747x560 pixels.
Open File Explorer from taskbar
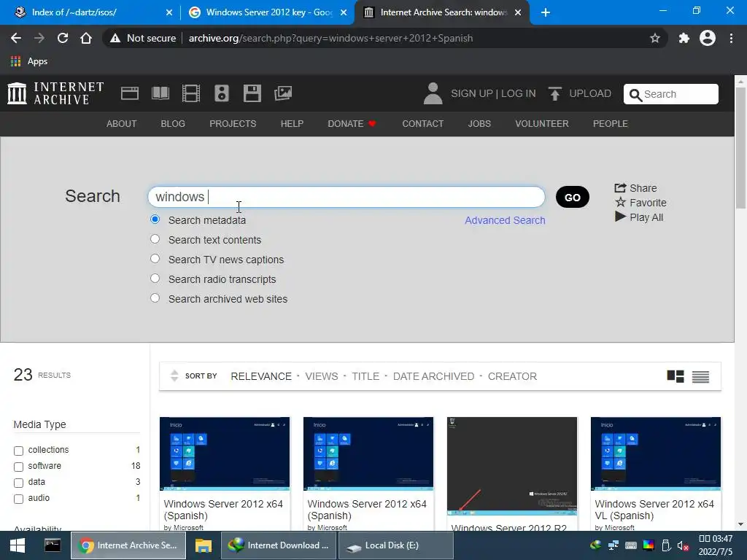(203, 545)
